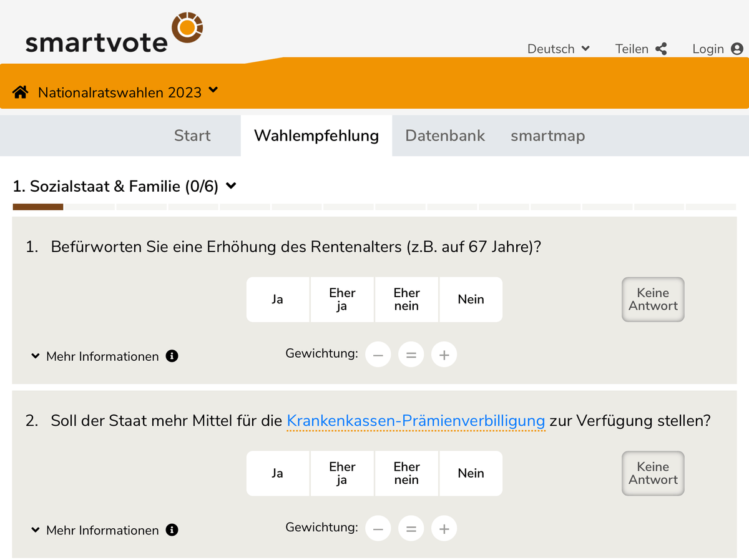749x560 pixels.
Task: Open the info icon next to question 2
Action: coord(172,529)
